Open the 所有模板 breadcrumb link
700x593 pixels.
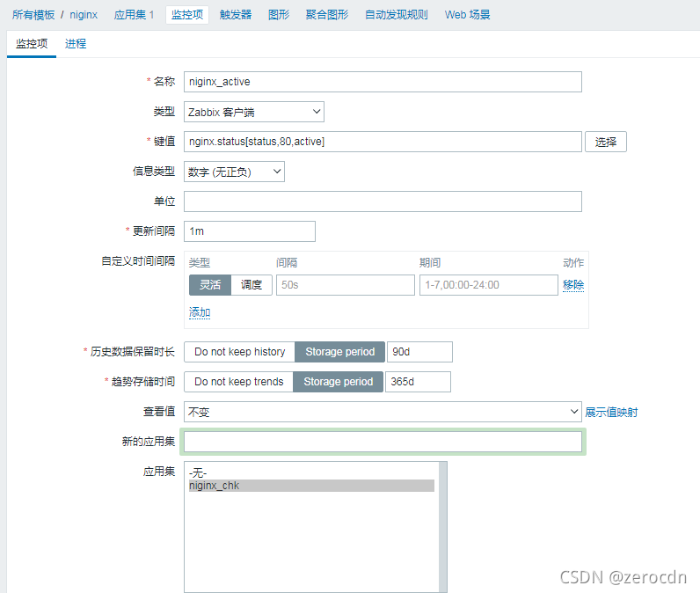(33, 15)
